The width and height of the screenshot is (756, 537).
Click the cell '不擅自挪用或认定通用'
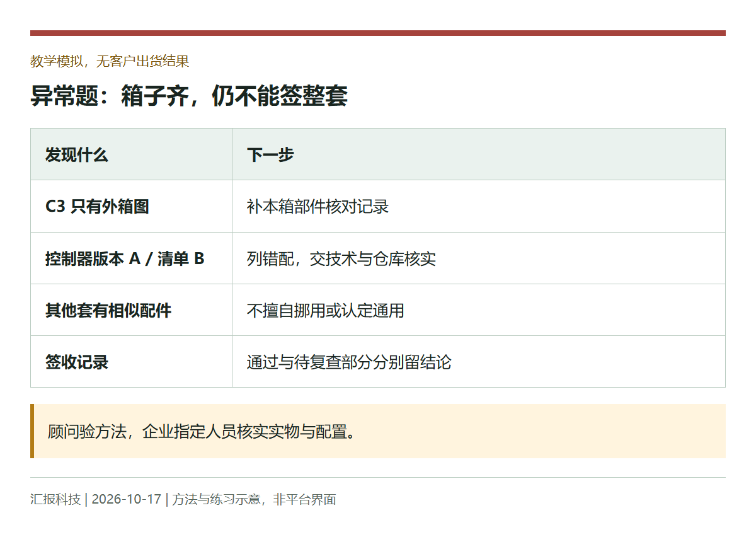point(478,309)
